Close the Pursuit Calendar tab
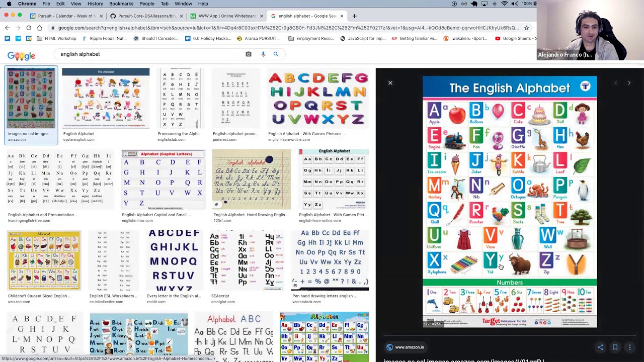Screen dimensions: 644x362 point(101,16)
